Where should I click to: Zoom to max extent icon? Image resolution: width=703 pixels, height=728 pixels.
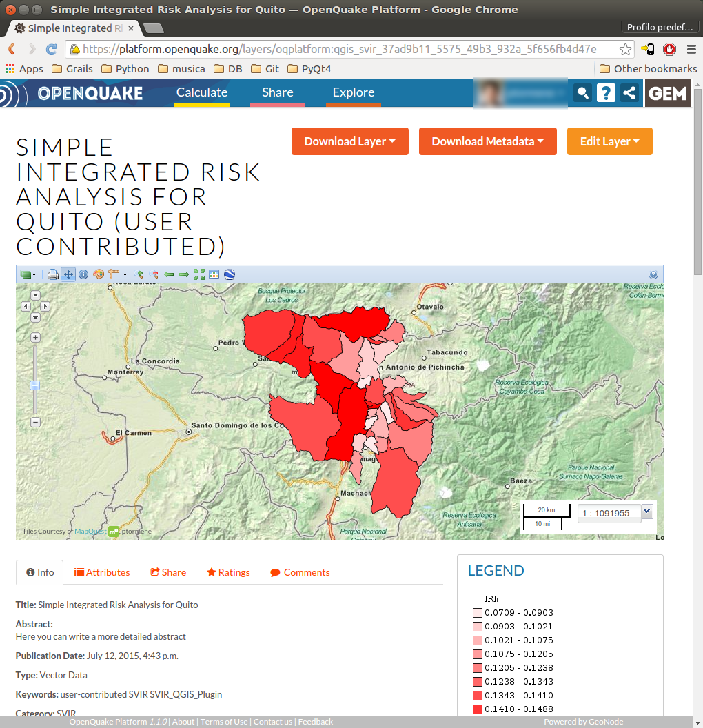199,274
